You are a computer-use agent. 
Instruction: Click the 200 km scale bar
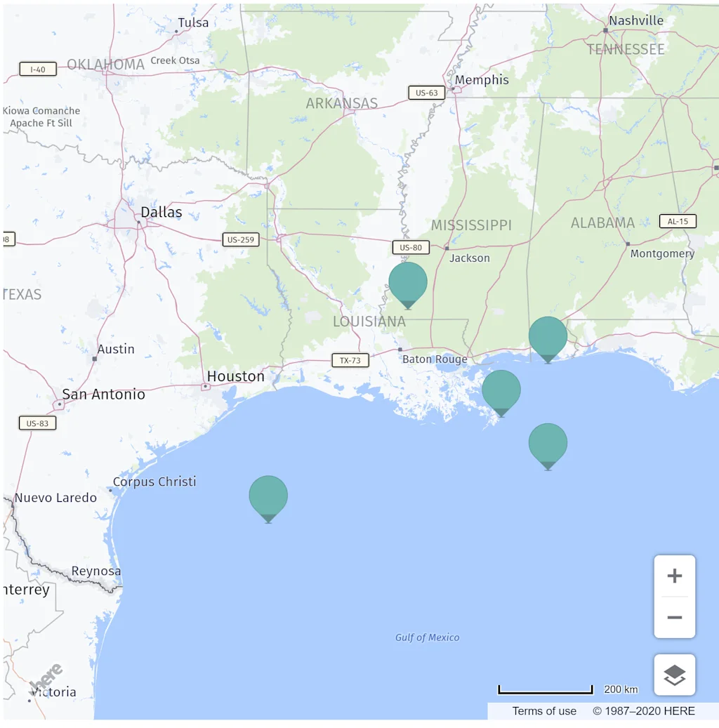(x=546, y=690)
